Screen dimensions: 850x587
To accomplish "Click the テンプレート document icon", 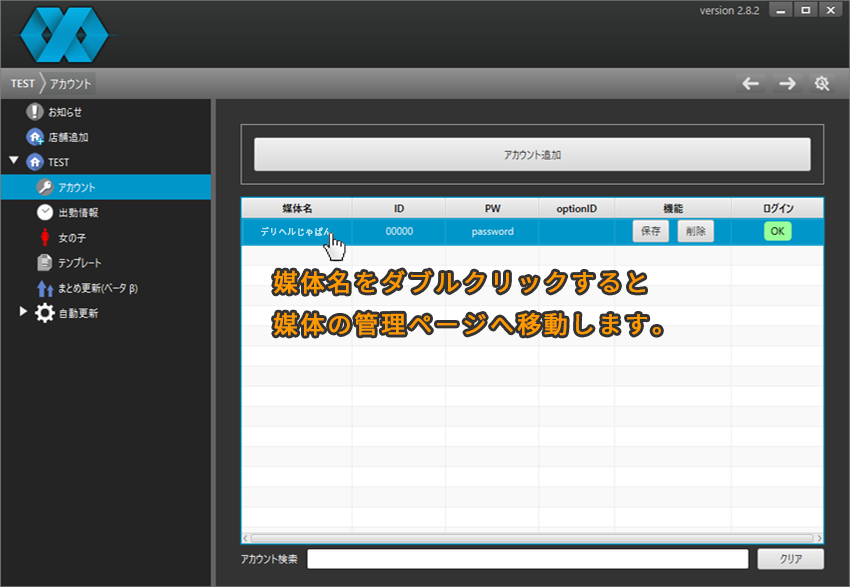I will pyautogui.click(x=44, y=263).
